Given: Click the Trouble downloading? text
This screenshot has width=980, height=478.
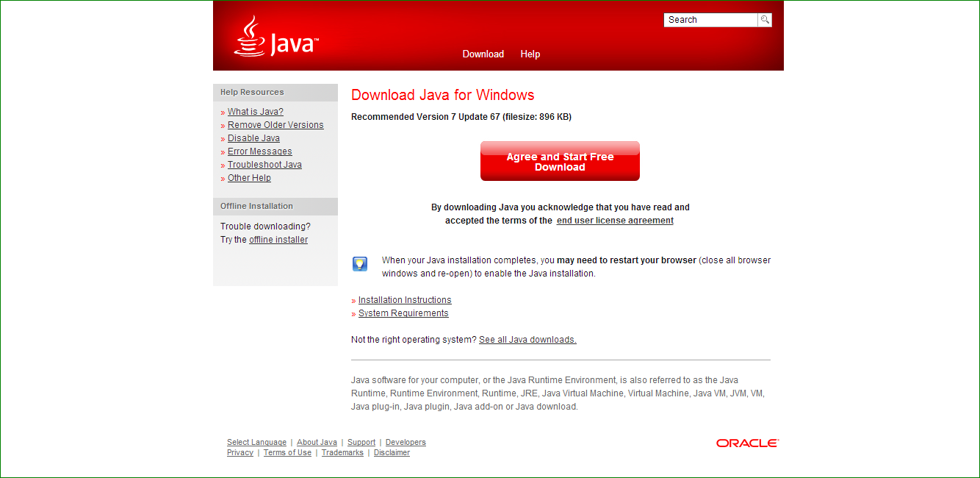Looking at the screenshot, I should click(x=265, y=226).
